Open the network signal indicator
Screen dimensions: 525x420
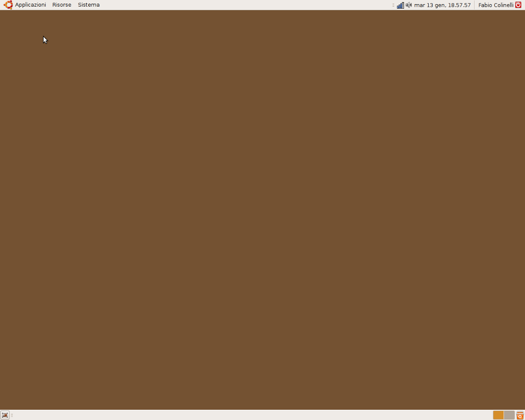point(400,5)
